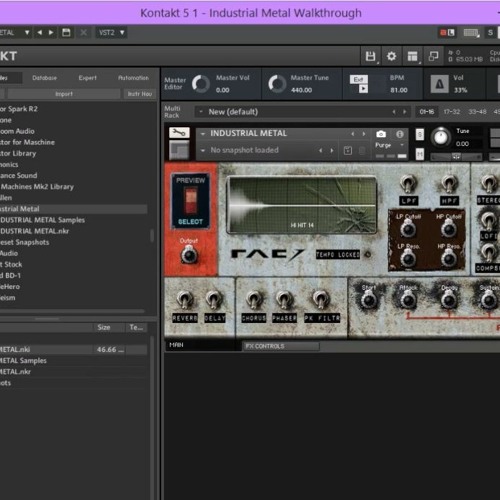Toggle the PREVIEW/SELECT red switch
The image size is (500, 500).
point(191,200)
